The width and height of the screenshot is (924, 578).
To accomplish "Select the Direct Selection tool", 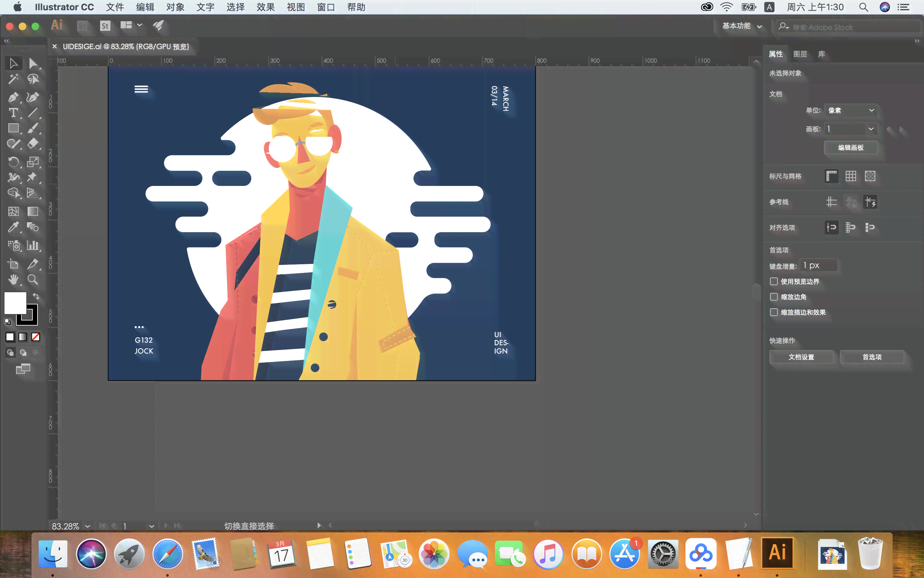I will (33, 63).
